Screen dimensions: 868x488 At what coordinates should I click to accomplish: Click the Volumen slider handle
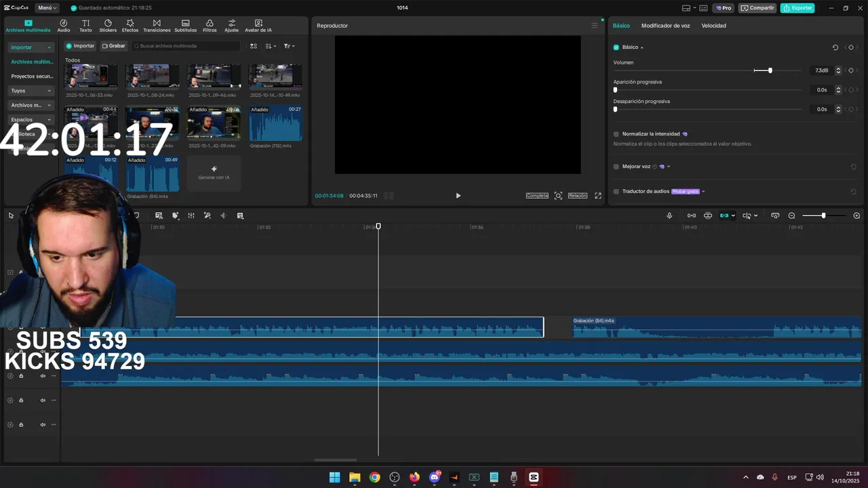770,70
